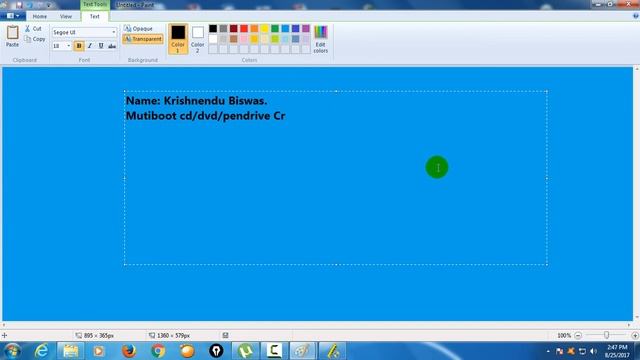Image resolution: width=640 pixels, height=360 pixels.
Task: Toggle Bold text formatting
Action: pyautogui.click(x=79, y=46)
